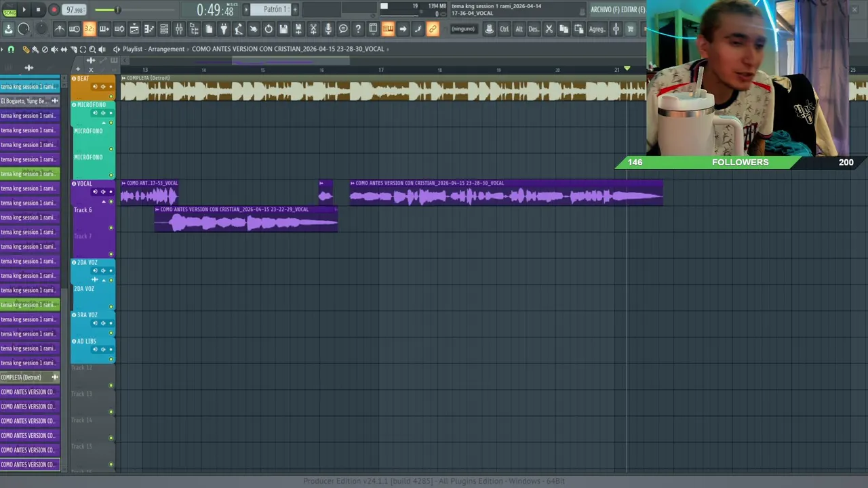This screenshot has width=868, height=488.
Task: Click the speech bubble project info icon
Action: click(343, 28)
